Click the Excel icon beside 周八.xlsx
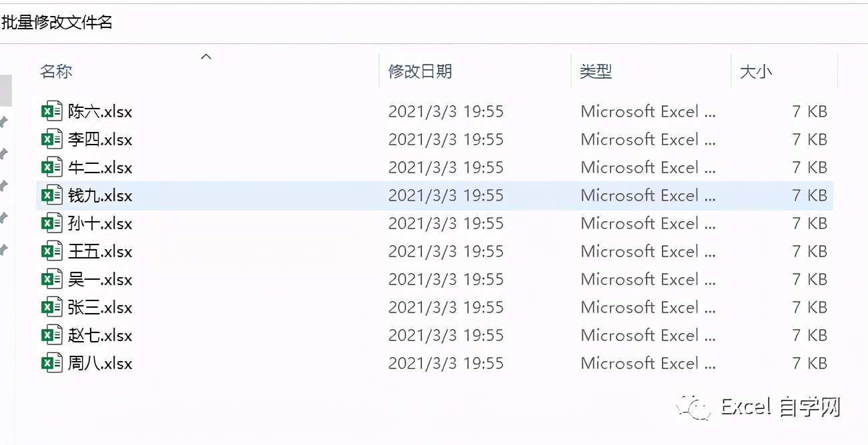This screenshot has height=445, width=868. (51, 364)
